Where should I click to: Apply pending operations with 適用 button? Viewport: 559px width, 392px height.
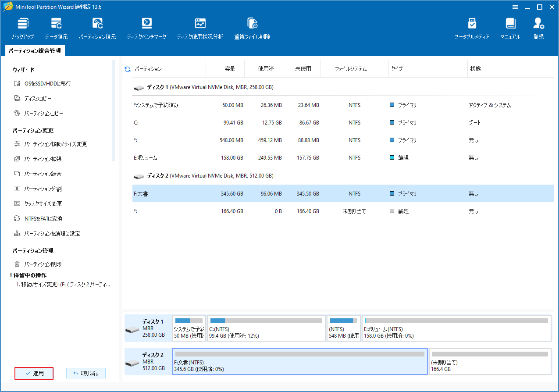click(x=34, y=373)
